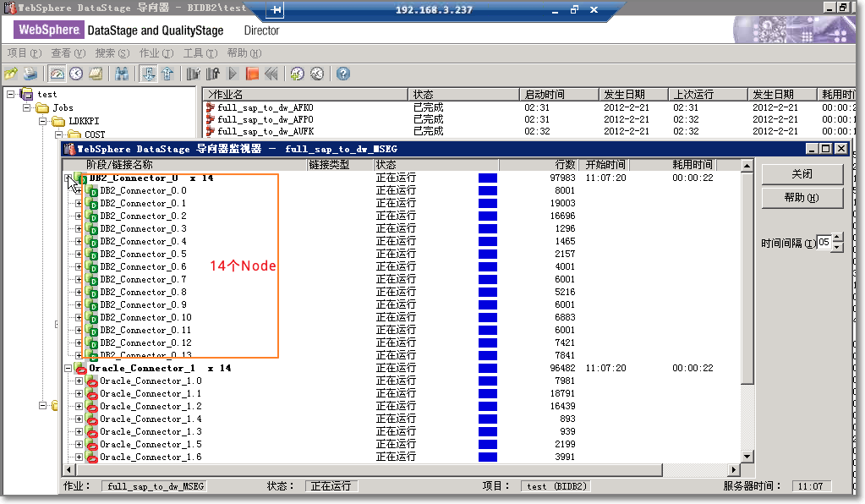This screenshot has width=865, height=504.
Task: Sort ascending A-Z toolbar icon
Action: point(148,74)
